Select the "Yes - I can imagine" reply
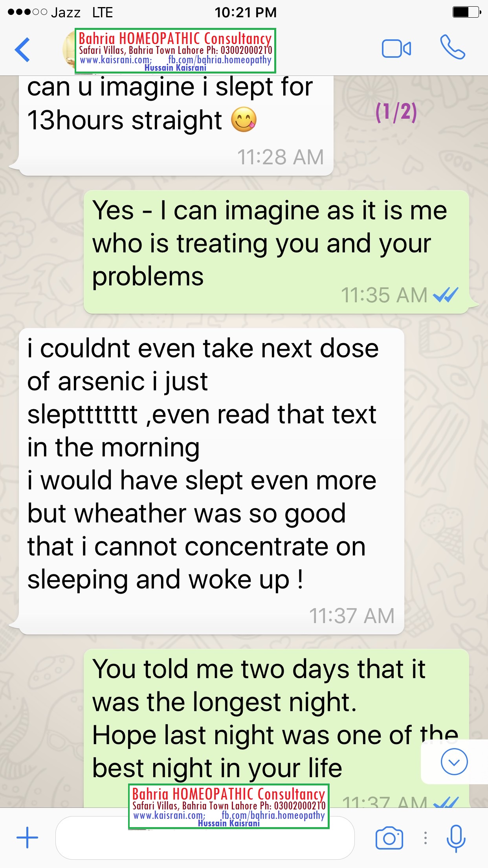The image size is (488, 868). tap(276, 252)
